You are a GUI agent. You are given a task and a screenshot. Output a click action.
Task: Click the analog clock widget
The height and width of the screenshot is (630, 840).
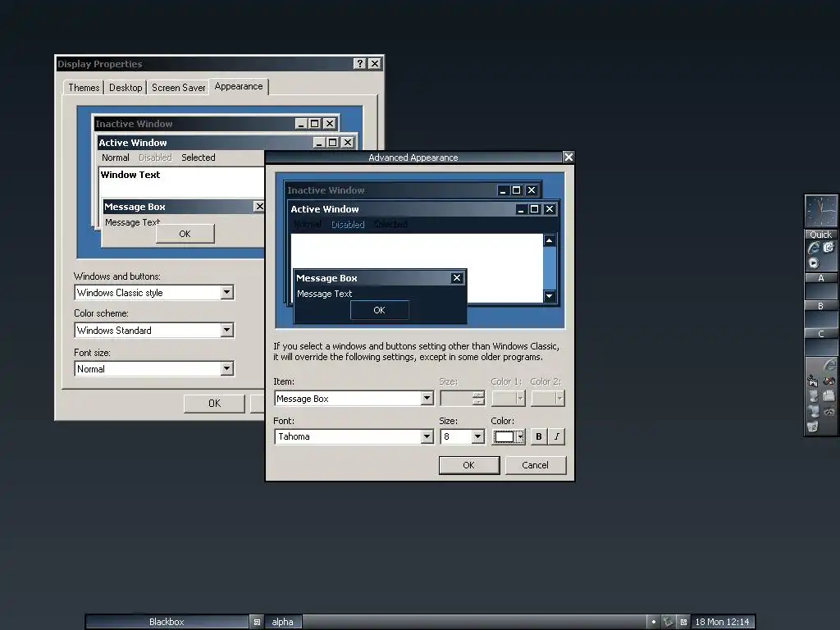[x=820, y=211]
